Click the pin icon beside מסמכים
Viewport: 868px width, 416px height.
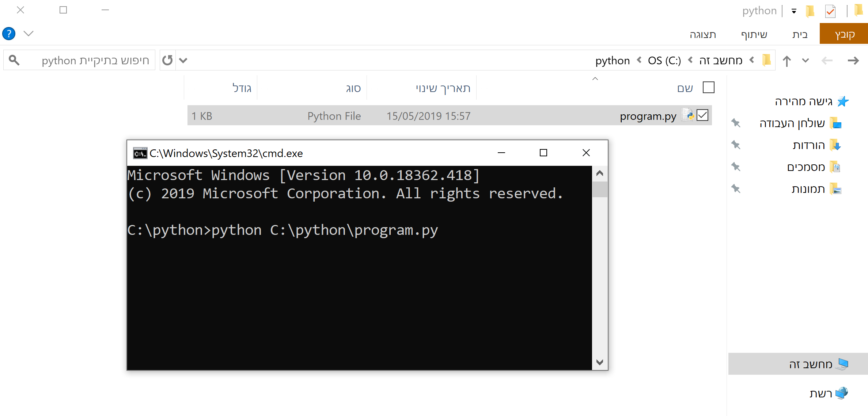coord(736,167)
